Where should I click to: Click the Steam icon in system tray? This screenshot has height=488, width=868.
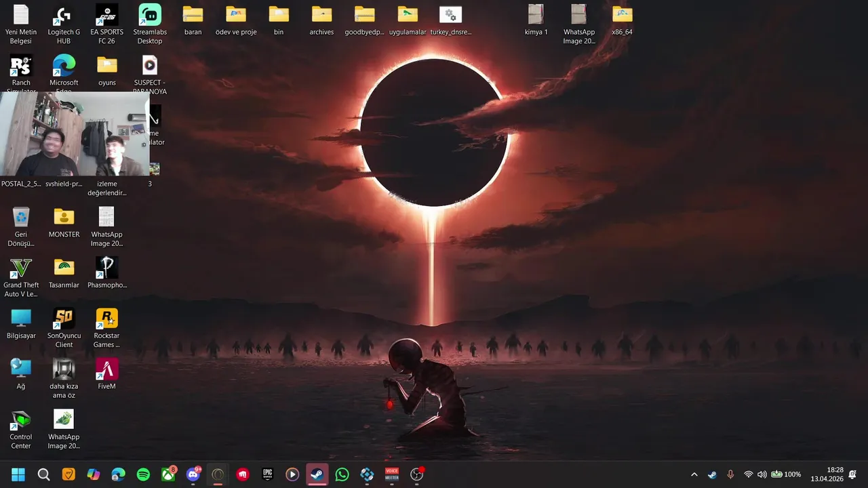pyautogui.click(x=712, y=474)
